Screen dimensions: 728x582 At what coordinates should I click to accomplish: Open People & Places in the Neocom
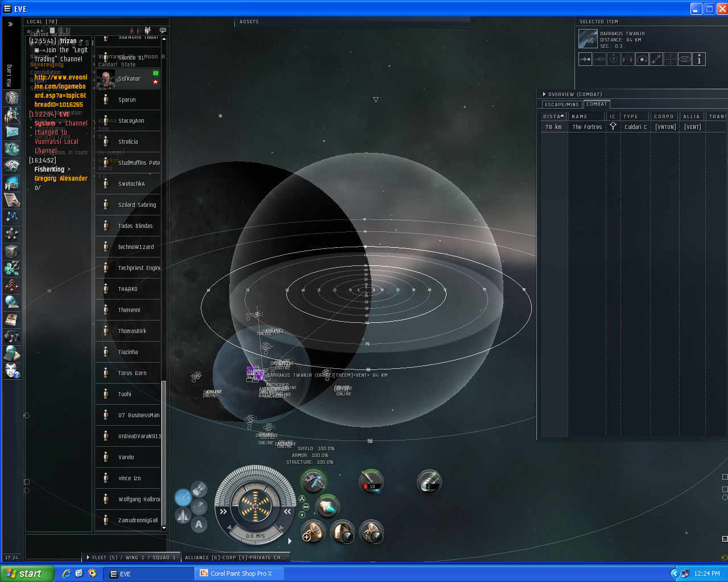[x=12, y=114]
